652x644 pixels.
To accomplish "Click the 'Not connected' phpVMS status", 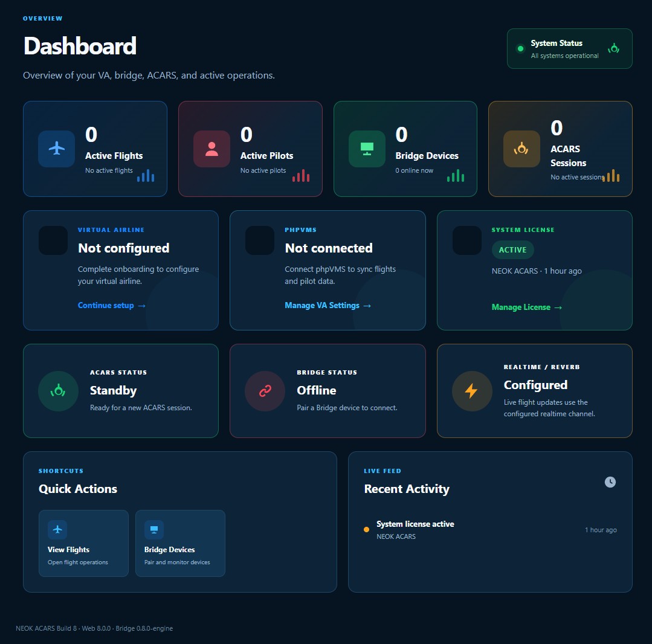I will pyautogui.click(x=329, y=248).
